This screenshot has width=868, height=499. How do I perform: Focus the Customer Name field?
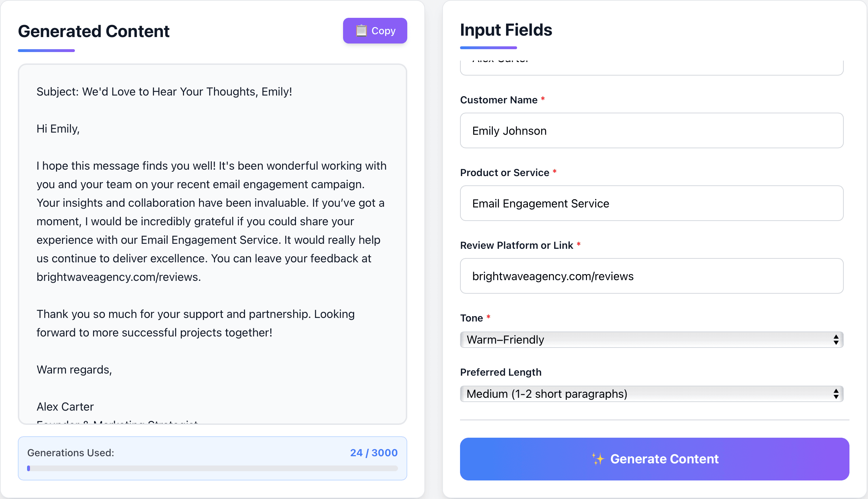tap(652, 131)
